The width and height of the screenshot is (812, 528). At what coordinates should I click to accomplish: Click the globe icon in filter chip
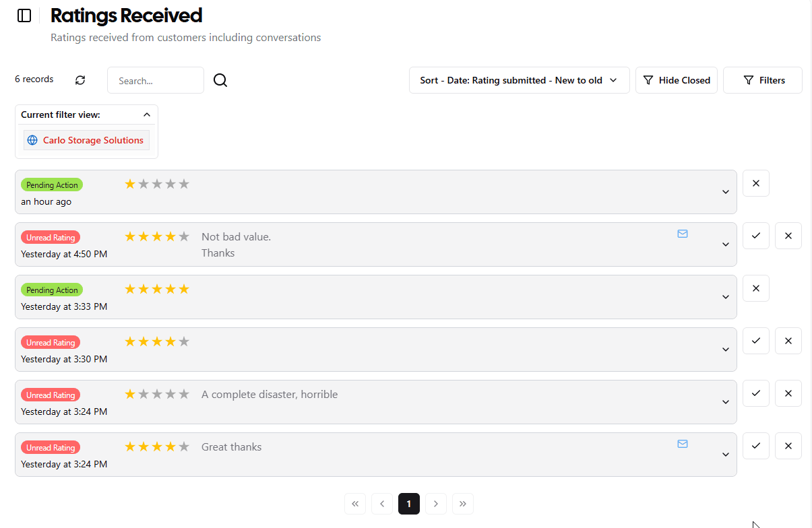coord(32,140)
